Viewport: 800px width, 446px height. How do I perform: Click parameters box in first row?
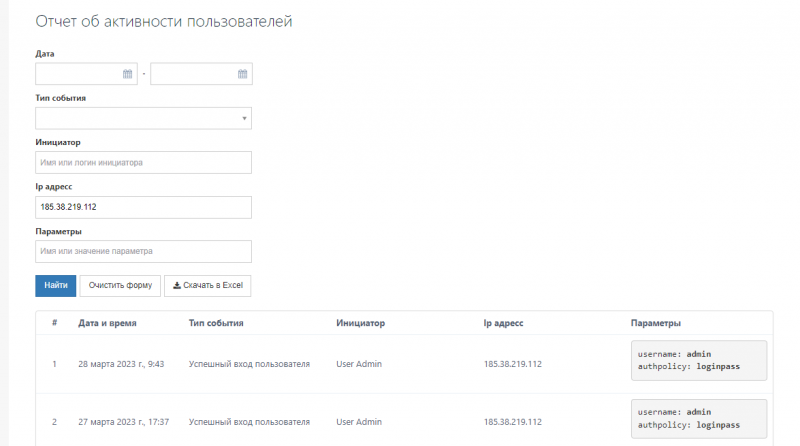698,360
